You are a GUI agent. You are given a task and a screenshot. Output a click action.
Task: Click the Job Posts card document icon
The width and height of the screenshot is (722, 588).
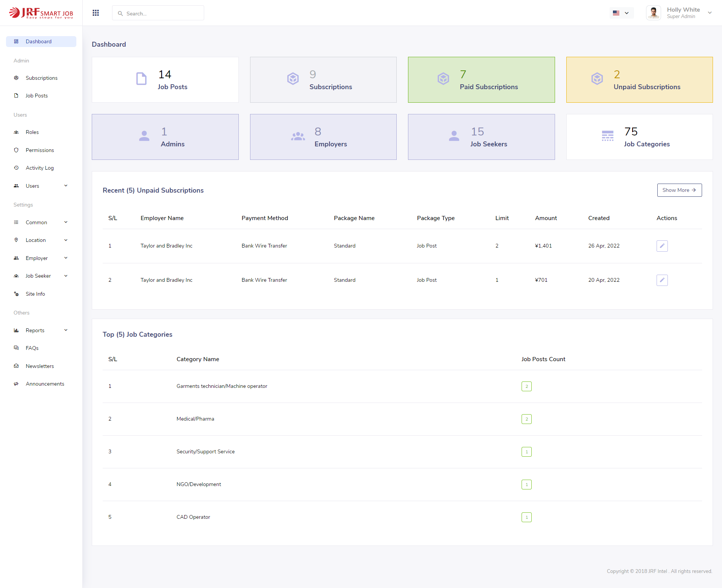[x=141, y=79]
